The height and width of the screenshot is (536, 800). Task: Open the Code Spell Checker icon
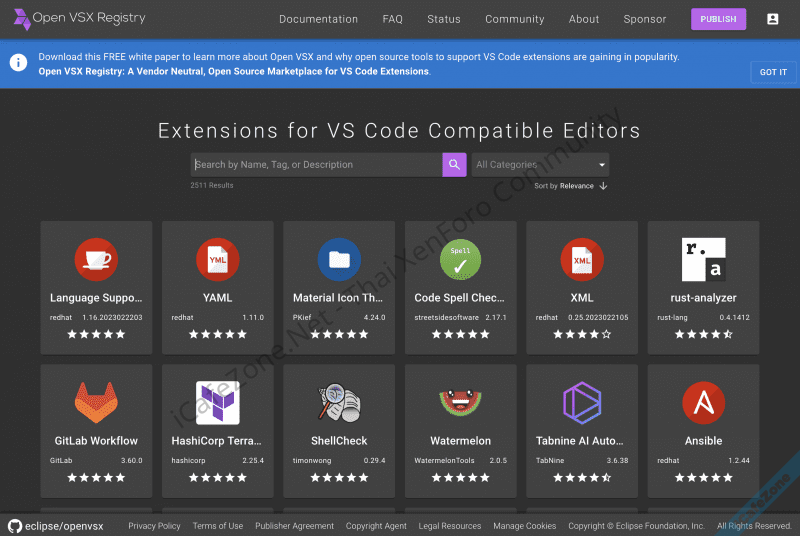(x=460, y=260)
